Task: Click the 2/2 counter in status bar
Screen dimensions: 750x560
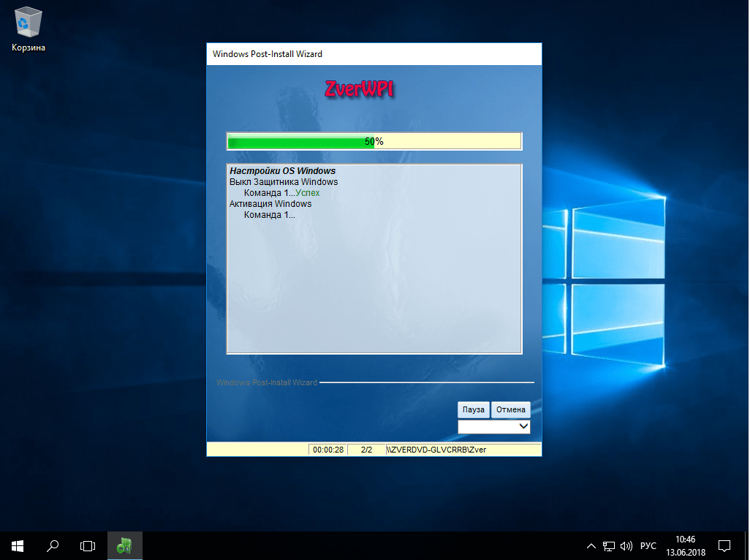Action: coord(366,450)
